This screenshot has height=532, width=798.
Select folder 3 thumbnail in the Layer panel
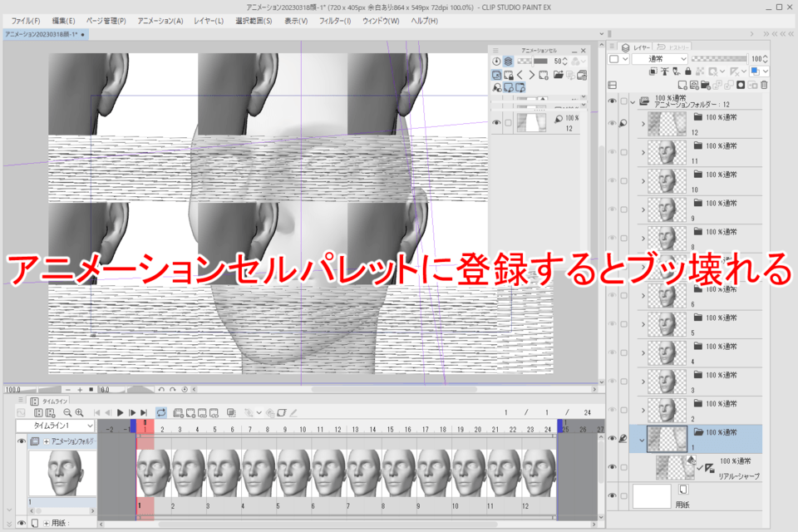(x=667, y=382)
